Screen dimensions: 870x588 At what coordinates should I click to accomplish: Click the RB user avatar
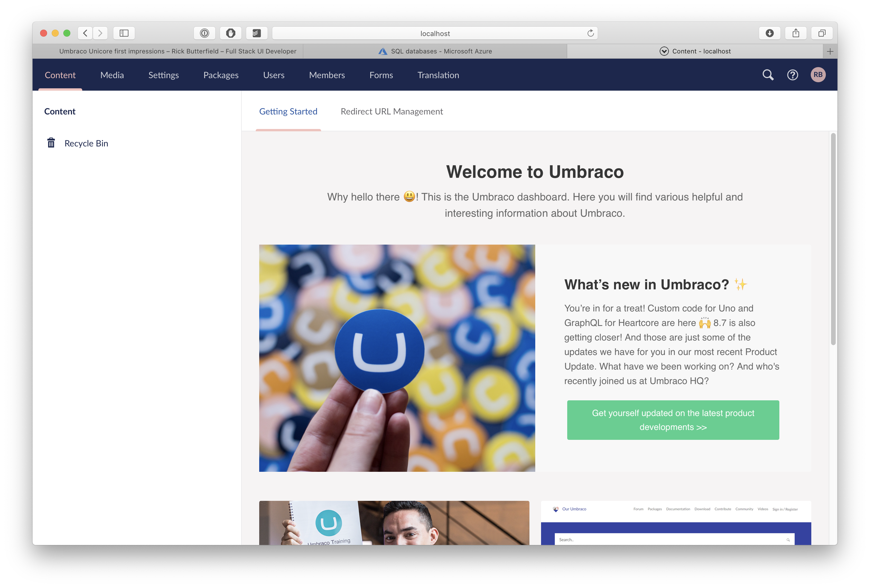818,74
